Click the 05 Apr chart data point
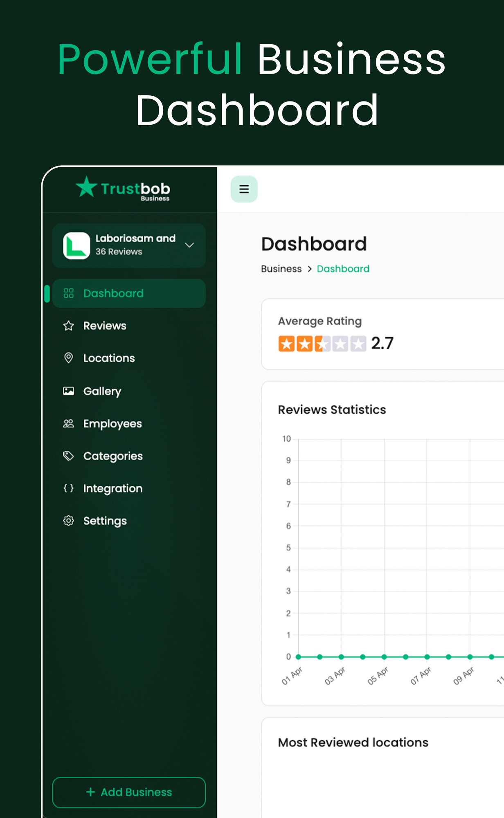This screenshot has height=818, width=504. click(x=384, y=657)
